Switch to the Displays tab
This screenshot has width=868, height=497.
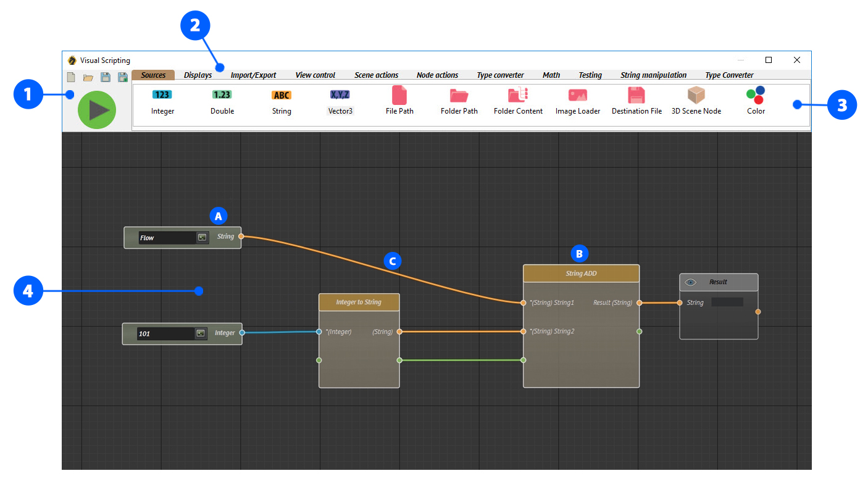click(198, 75)
